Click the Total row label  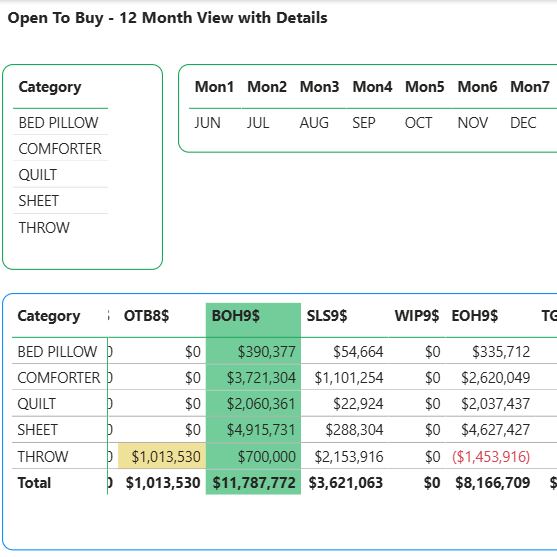34,483
